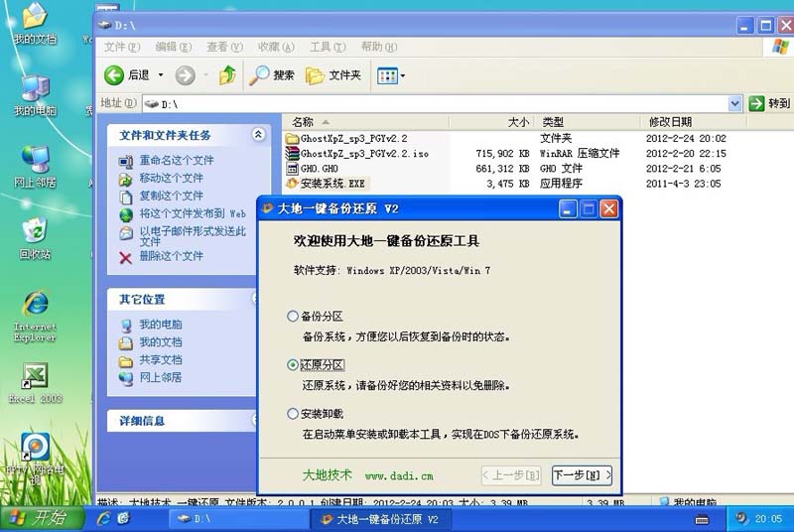The width and height of the screenshot is (794, 532).
Task: Open Network Neighborhood desktop icon
Action: coord(35,168)
